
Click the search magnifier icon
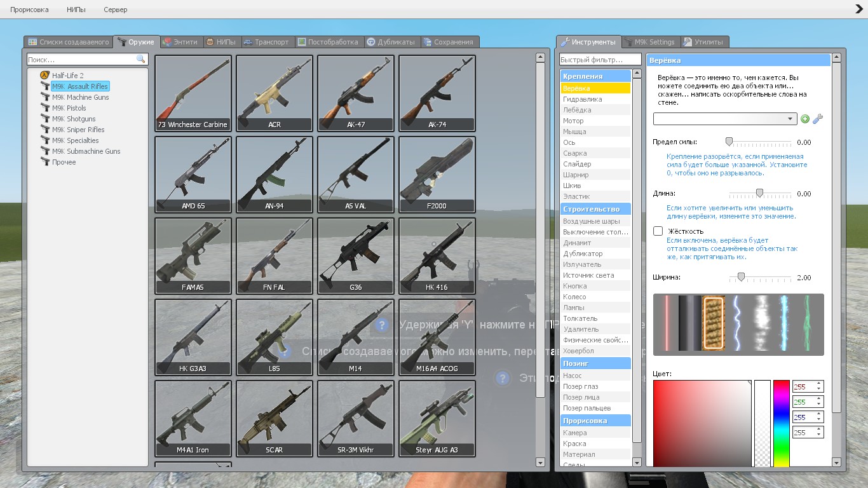pyautogui.click(x=140, y=59)
